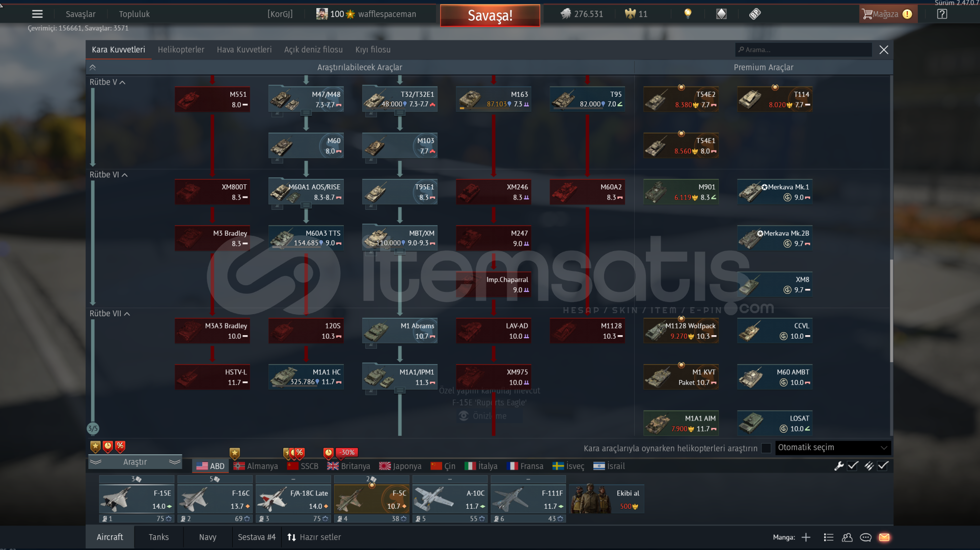The height and width of the screenshot is (550, 980).
Task: Click the Savaşa! battle button
Action: (490, 15)
